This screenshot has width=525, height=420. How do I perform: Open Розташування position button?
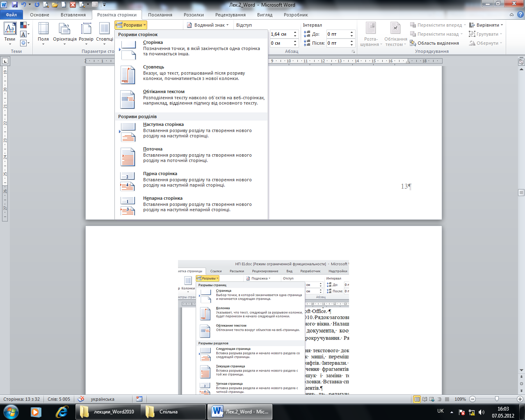pyautogui.click(x=371, y=34)
